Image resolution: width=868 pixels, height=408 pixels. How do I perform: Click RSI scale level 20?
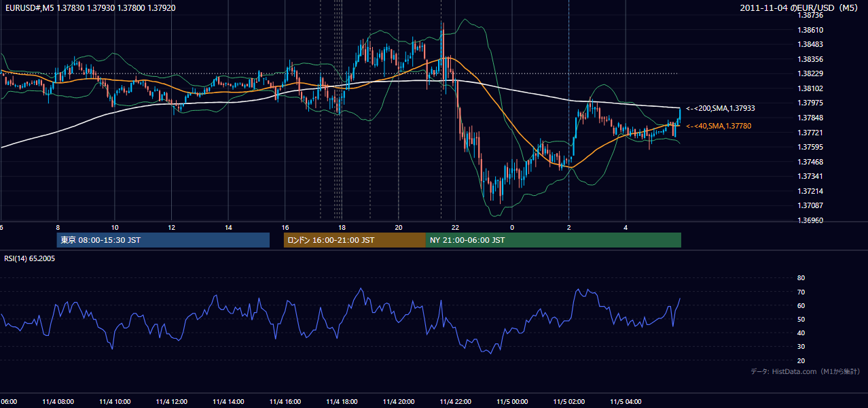coord(801,360)
